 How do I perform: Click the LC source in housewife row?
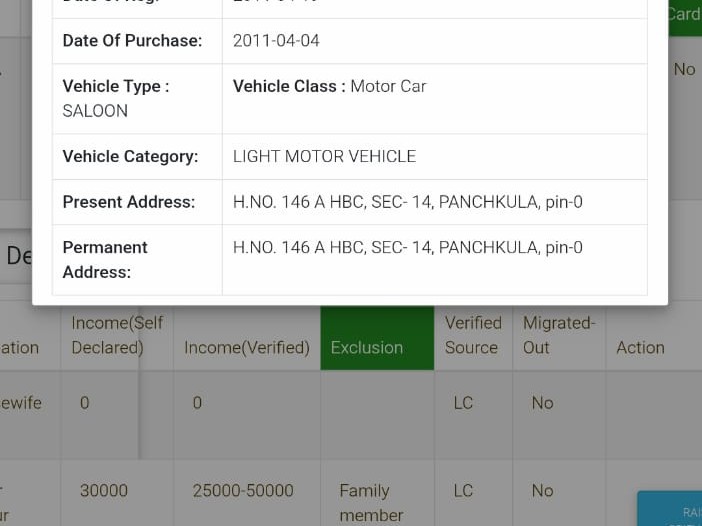(463, 403)
